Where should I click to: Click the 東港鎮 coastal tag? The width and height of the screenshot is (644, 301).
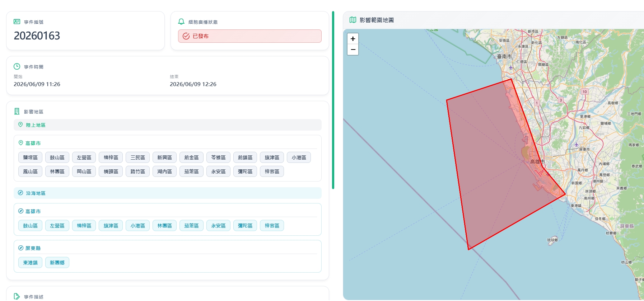coord(30,263)
